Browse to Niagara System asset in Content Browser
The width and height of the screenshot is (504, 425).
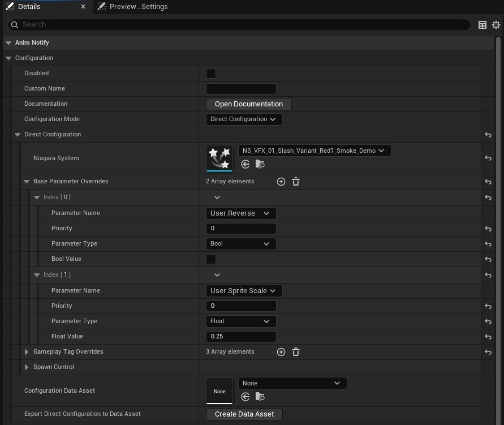pos(260,164)
